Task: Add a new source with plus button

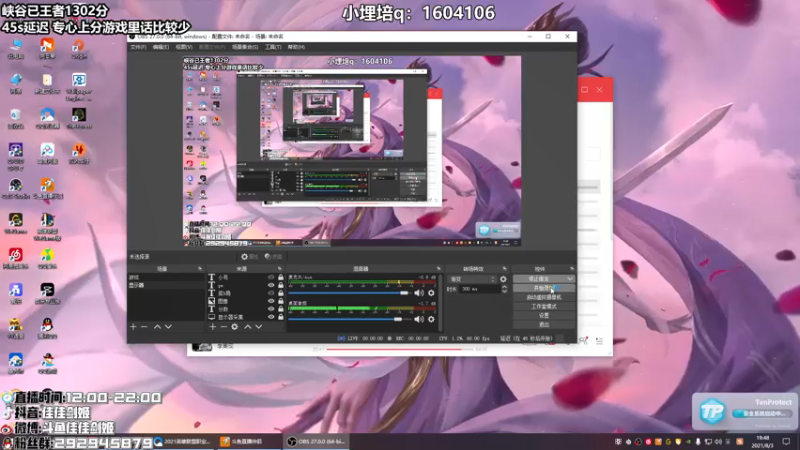Action: click(x=213, y=327)
